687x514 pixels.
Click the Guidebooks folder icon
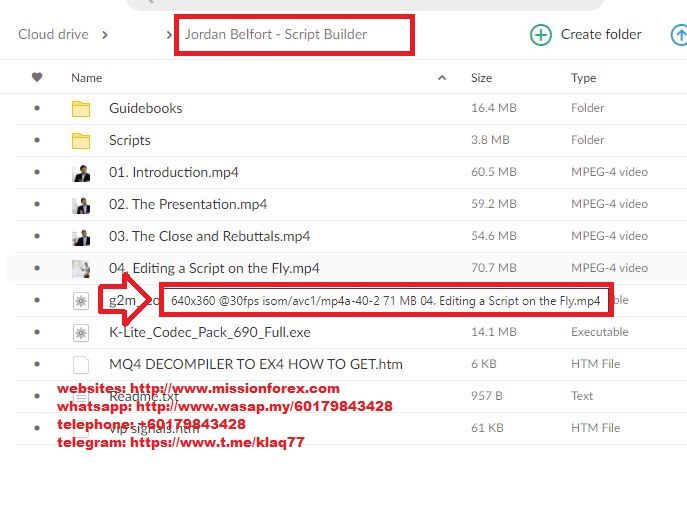point(81,109)
